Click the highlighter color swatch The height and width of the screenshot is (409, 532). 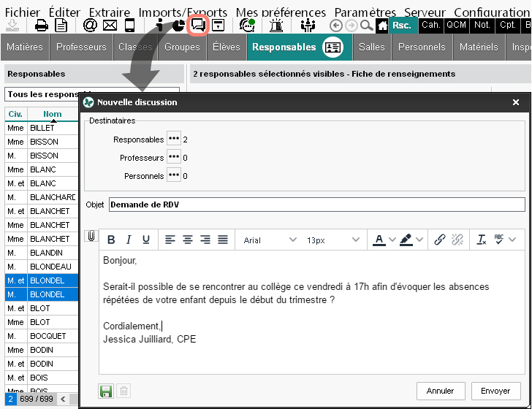406,240
